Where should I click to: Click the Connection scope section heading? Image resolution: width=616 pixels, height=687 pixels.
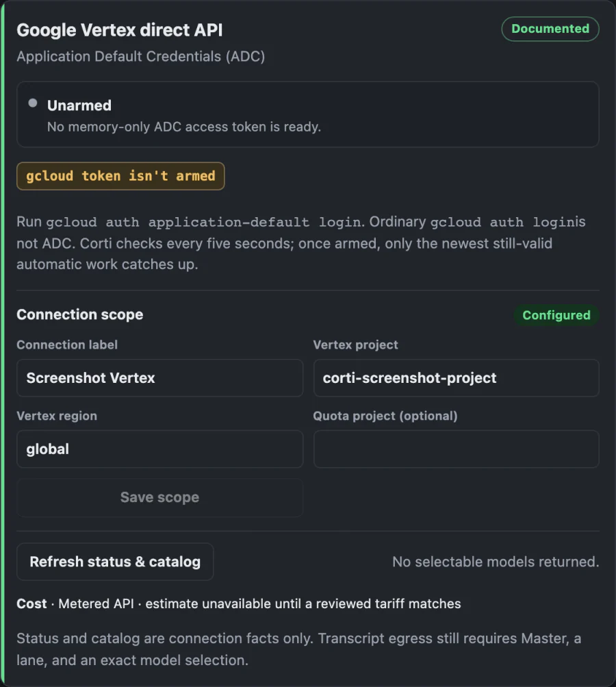tap(79, 314)
